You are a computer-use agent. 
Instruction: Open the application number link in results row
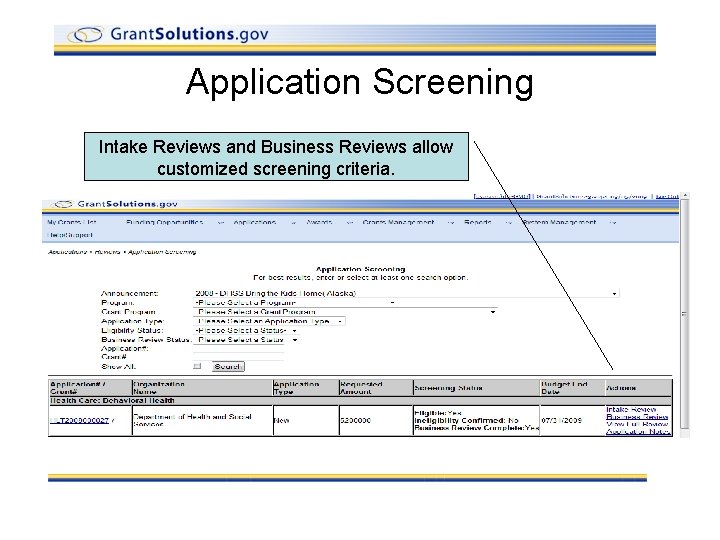click(80, 421)
